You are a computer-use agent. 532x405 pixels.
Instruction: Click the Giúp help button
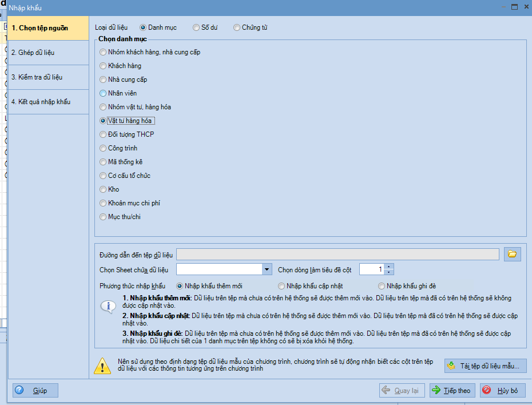[35, 390]
